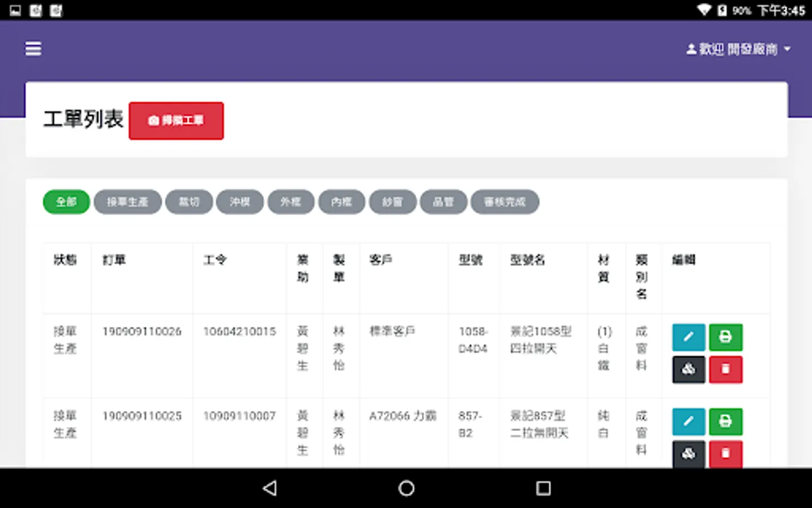Open the pencil edit icon for order 190909110025
Screen dimensions: 812x508
[688, 422]
